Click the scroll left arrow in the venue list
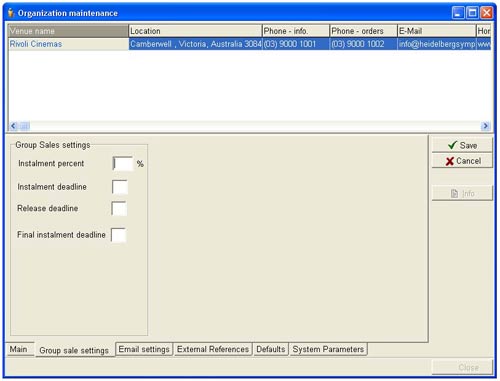500x381 pixels. coord(13,126)
